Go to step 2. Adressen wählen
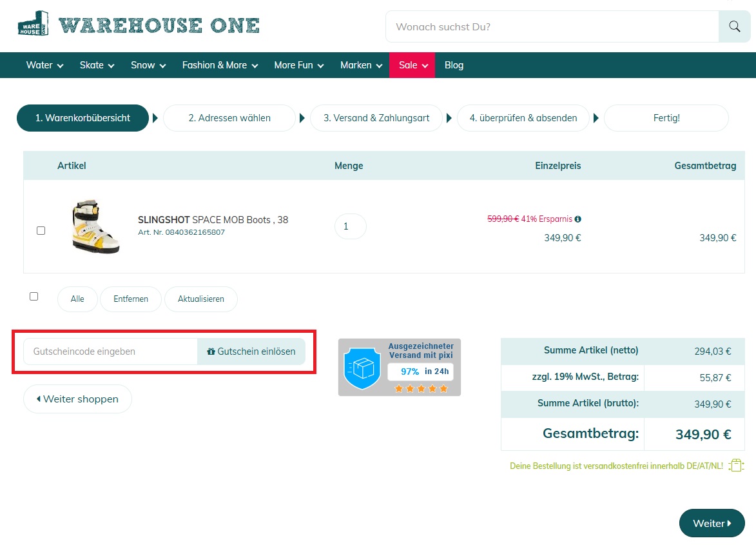The height and width of the screenshot is (545, 756). (x=229, y=117)
